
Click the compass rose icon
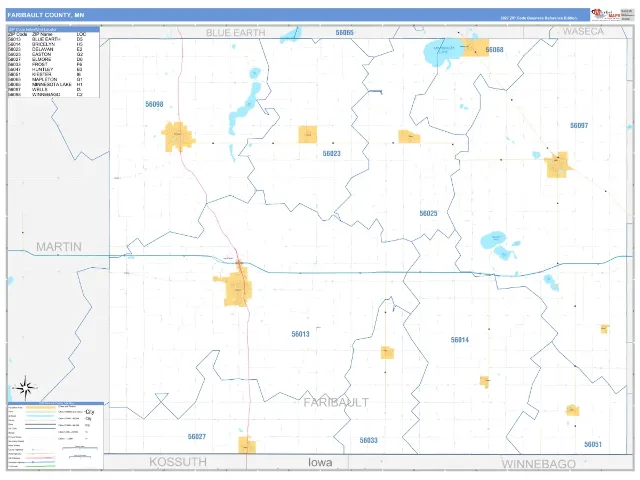(x=25, y=388)
